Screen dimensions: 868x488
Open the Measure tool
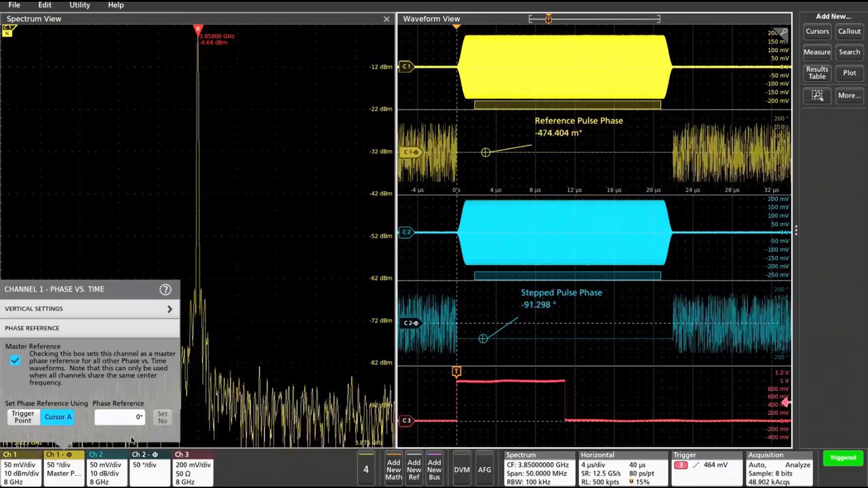816,52
